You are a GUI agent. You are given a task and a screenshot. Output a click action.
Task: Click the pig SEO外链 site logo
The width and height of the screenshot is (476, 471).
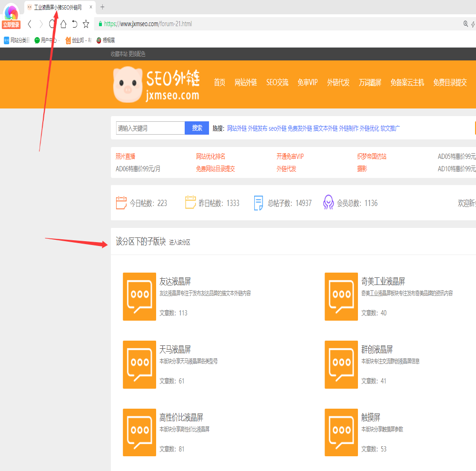156,85
